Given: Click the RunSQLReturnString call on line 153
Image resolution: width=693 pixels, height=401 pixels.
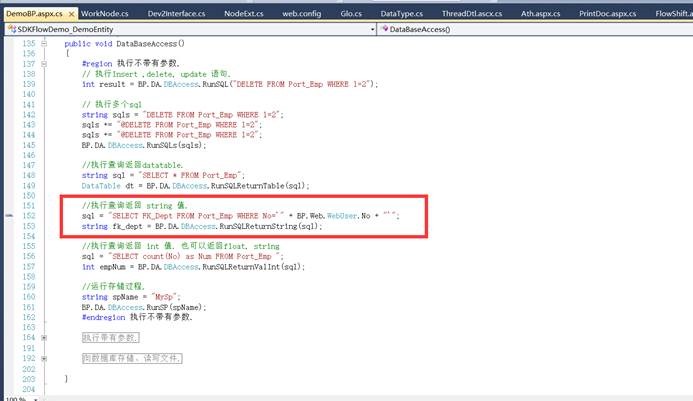Looking at the screenshot, I should 270,226.
